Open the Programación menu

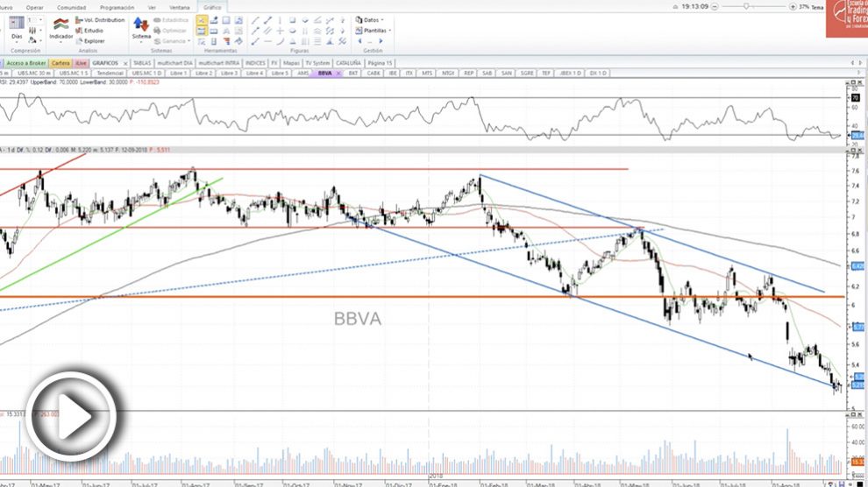pyautogui.click(x=117, y=7)
